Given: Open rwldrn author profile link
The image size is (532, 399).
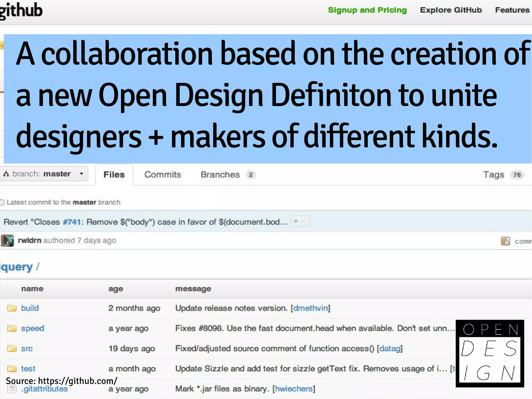Looking at the screenshot, I should click(29, 240).
